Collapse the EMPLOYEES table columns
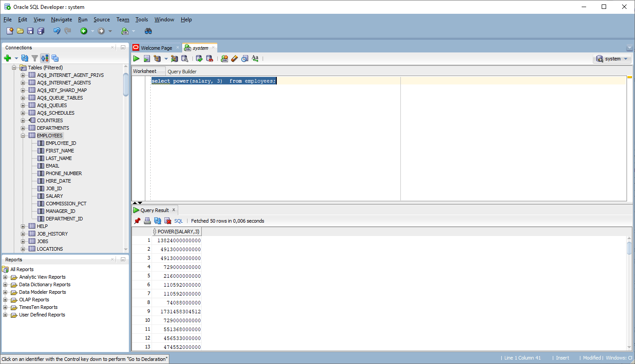 click(23, 135)
